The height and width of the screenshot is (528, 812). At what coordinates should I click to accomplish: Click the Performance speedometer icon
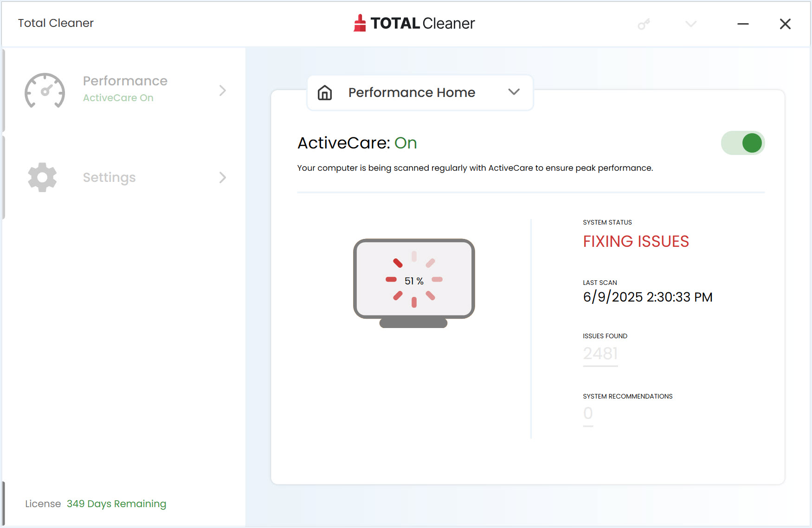(45, 90)
